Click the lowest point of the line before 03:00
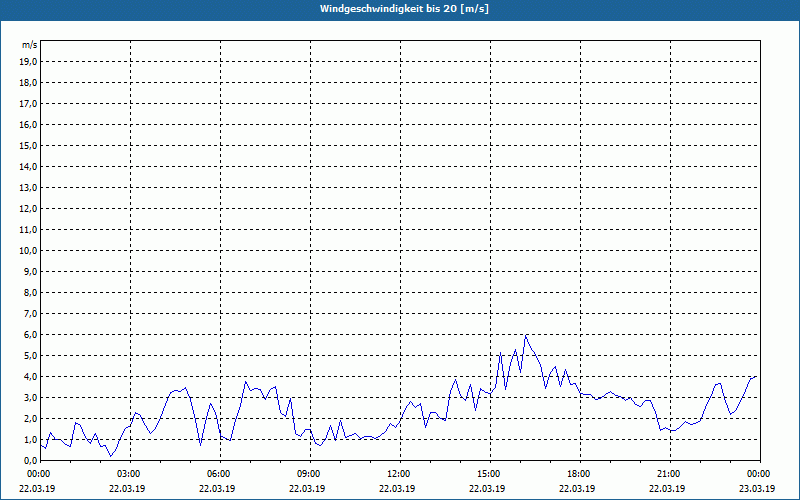The height and width of the screenshot is (500, 800). pos(110,456)
